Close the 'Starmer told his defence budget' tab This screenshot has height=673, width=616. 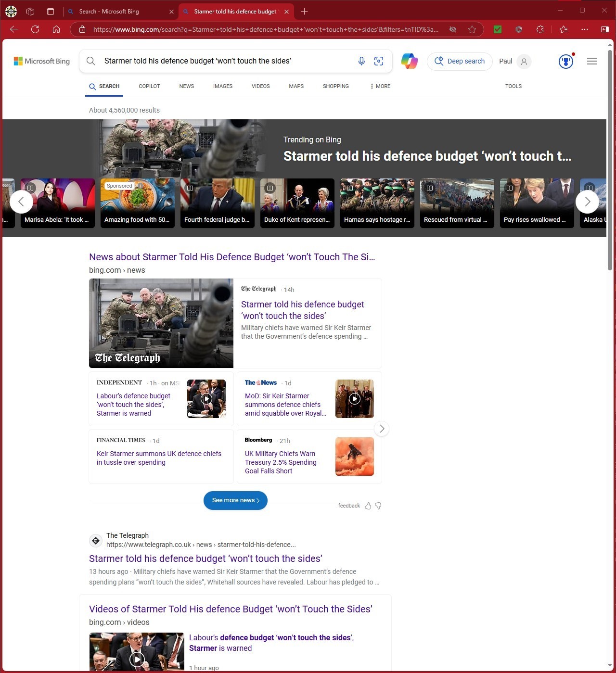click(286, 12)
